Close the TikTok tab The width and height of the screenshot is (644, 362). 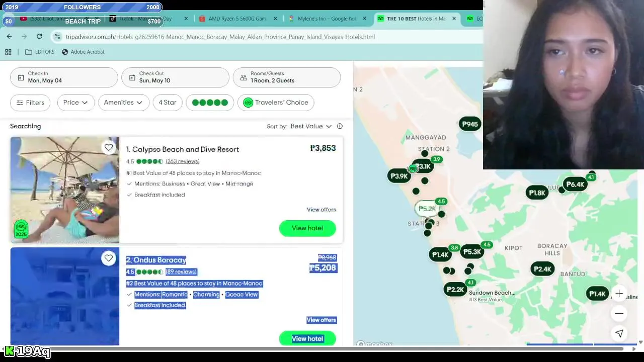coord(186,19)
